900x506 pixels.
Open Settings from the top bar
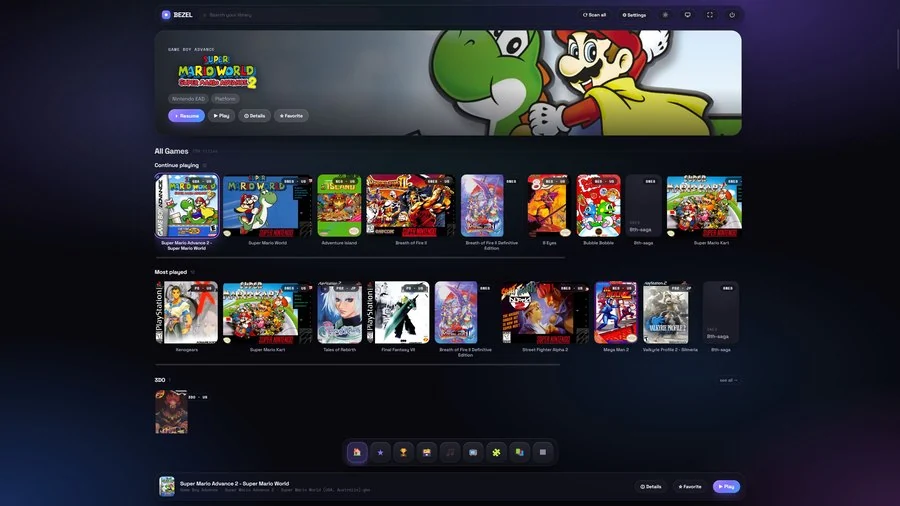[x=634, y=15]
